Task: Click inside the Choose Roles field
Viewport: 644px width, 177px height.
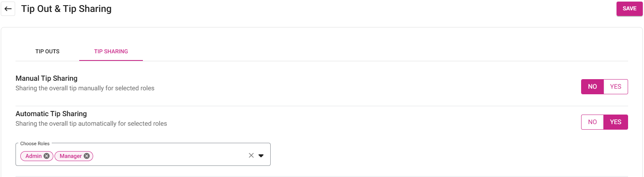Action: (167, 156)
